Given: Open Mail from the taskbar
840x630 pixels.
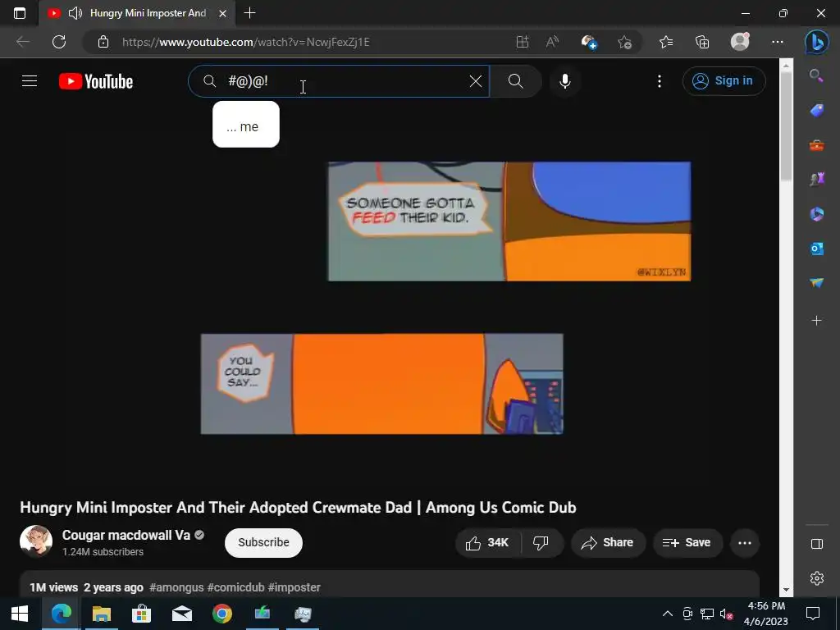Looking at the screenshot, I should [181, 614].
